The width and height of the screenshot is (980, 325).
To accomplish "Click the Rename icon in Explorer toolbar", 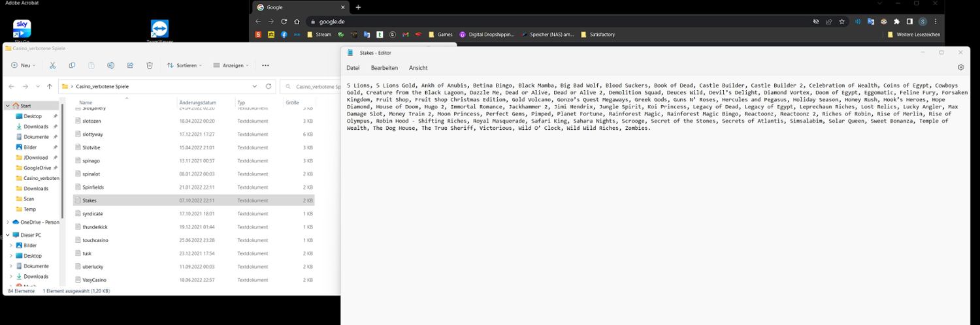I will [111, 65].
